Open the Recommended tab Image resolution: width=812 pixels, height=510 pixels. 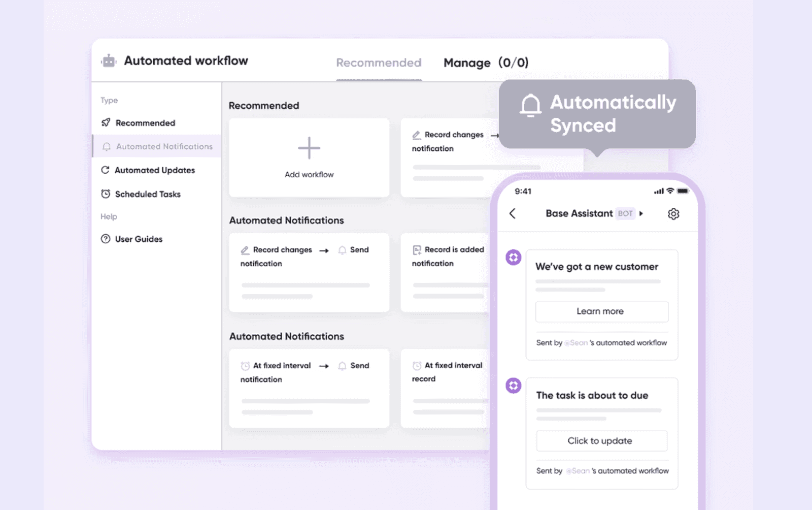[378, 62]
